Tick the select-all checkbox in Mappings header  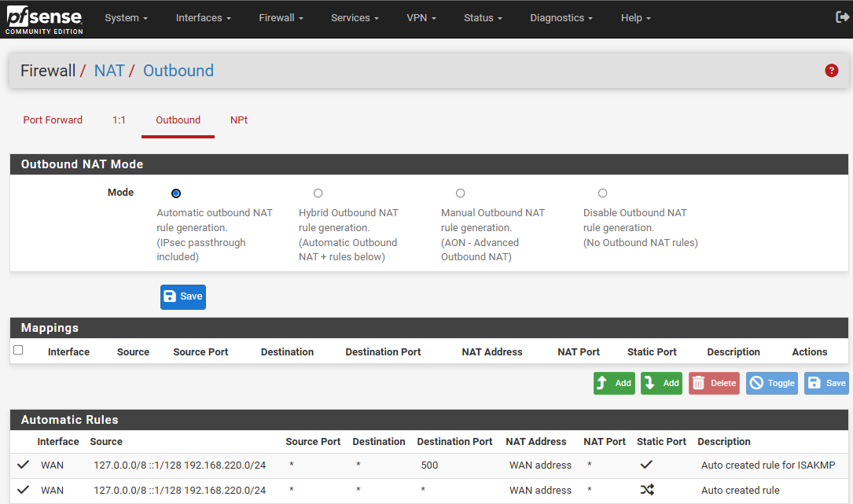[19, 350]
